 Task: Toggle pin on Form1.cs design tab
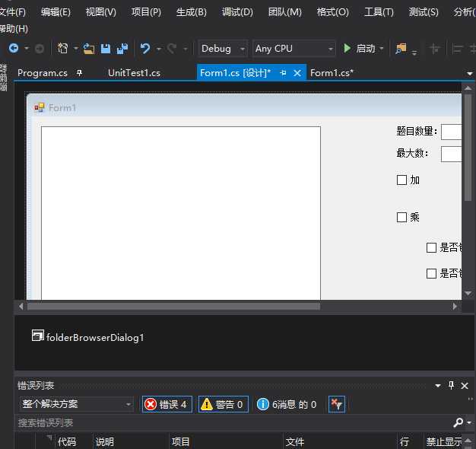(x=283, y=73)
